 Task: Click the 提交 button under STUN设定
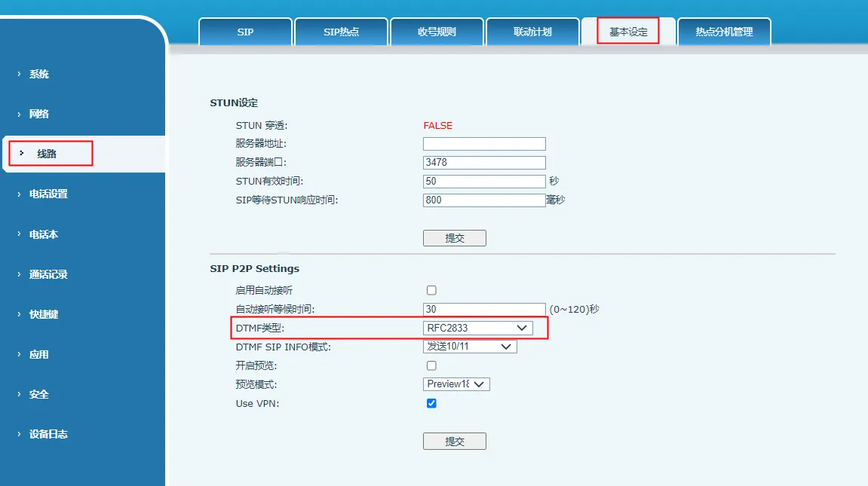tap(454, 237)
